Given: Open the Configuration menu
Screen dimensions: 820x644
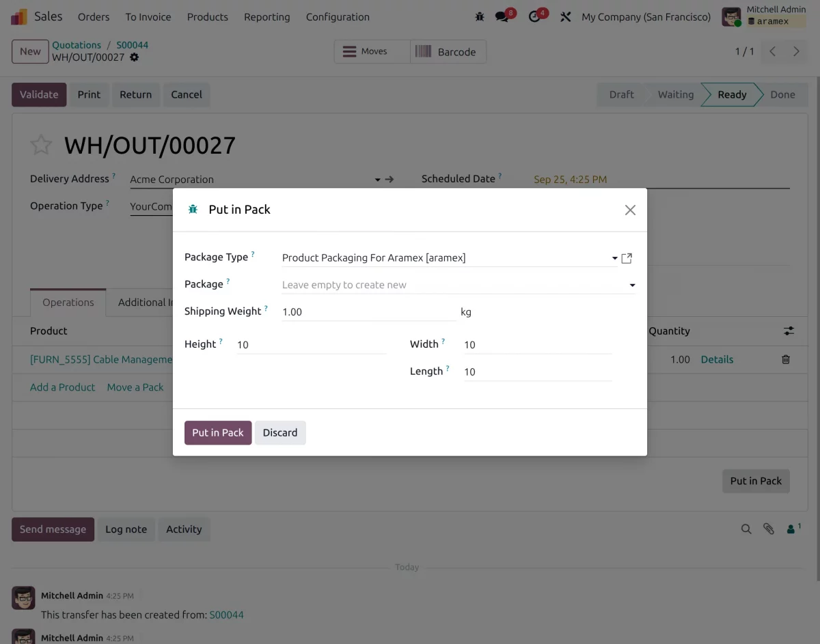Looking at the screenshot, I should 338,17.
